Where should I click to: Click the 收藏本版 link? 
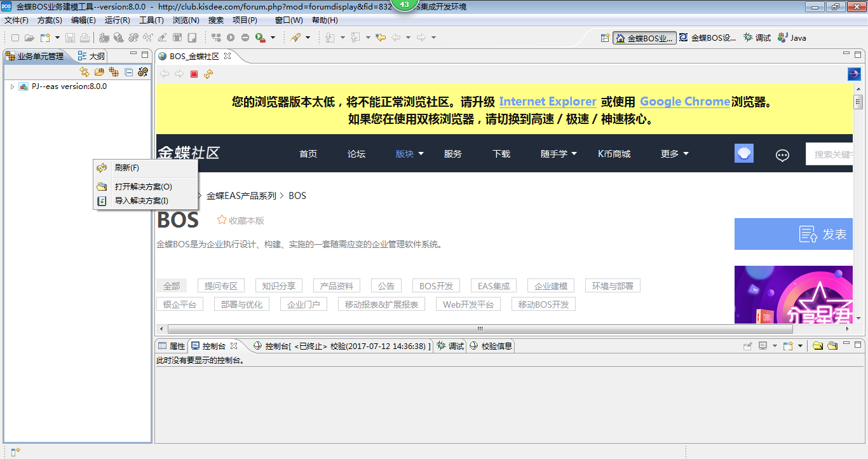pos(241,220)
